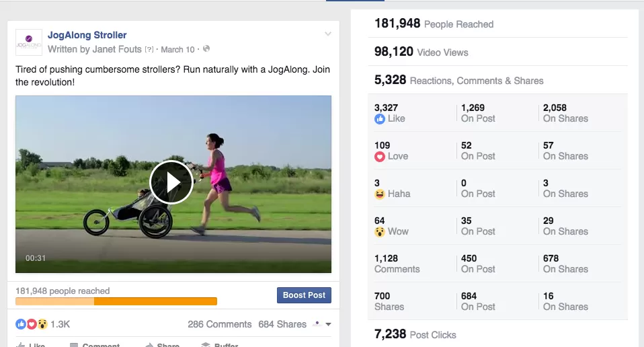Open the post options chevron menu
This screenshot has height=347, width=644.
coord(327,34)
